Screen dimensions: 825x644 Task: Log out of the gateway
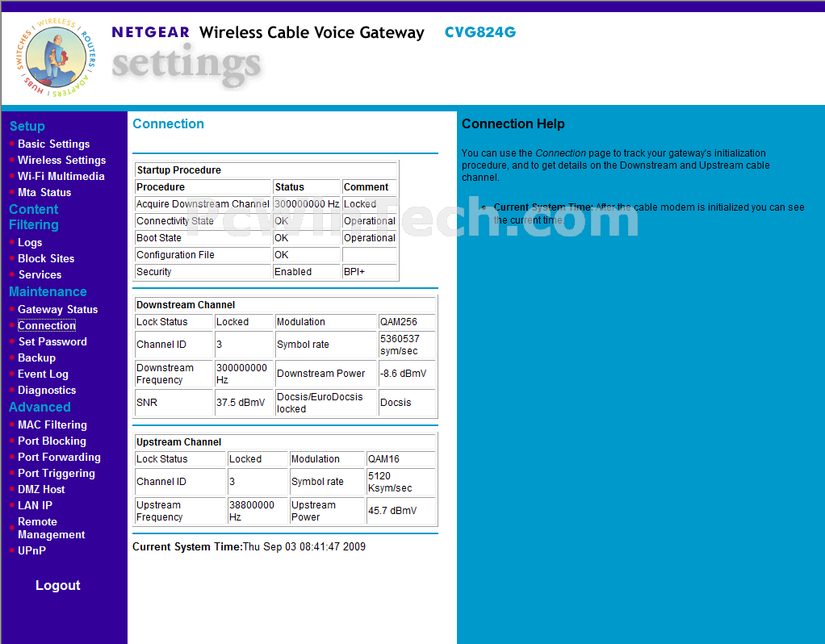pyautogui.click(x=58, y=586)
